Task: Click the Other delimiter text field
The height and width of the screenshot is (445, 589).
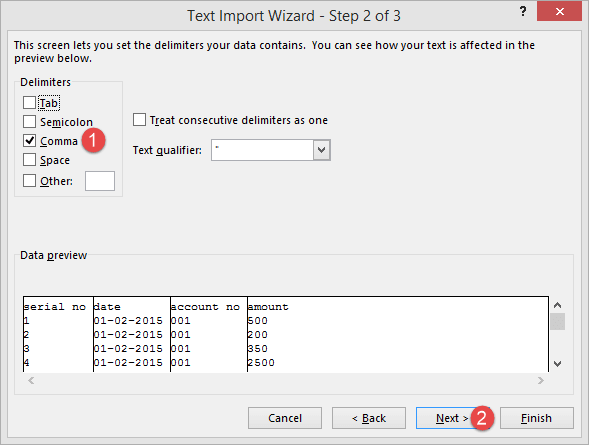Action: tap(100, 181)
